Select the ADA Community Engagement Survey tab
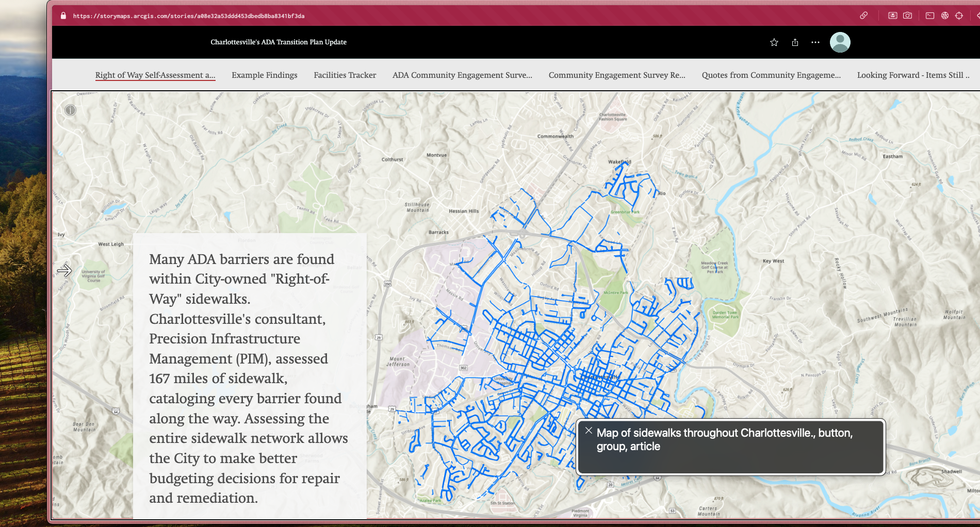The height and width of the screenshot is (527, 980). (x=462, y=75)
